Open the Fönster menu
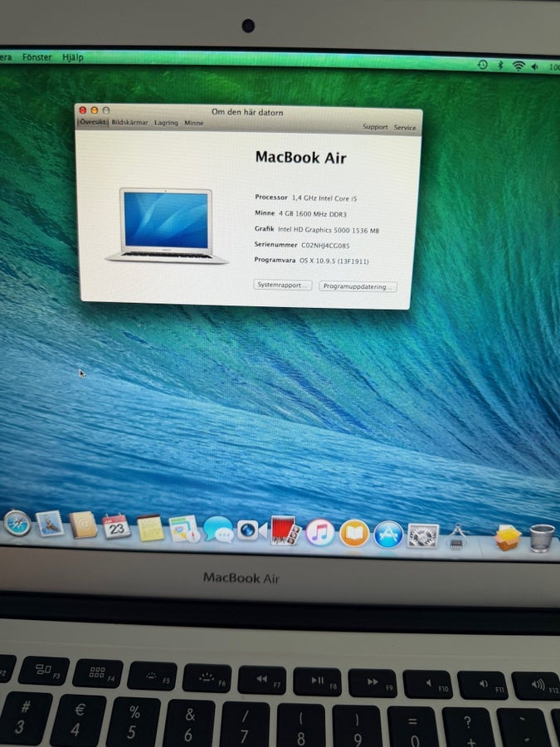This screenshot has width=560, height=747. point(37,57)
